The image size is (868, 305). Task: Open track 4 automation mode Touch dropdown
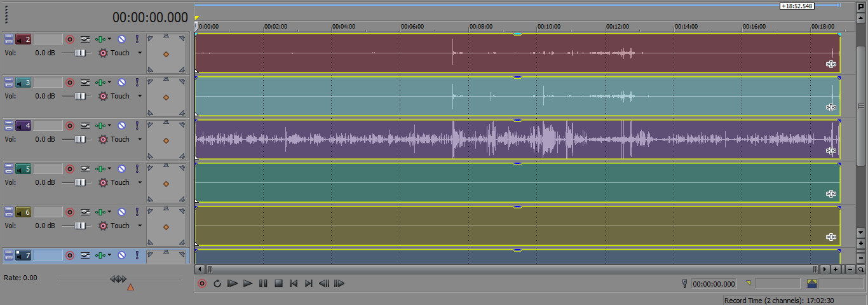[140, 140]
